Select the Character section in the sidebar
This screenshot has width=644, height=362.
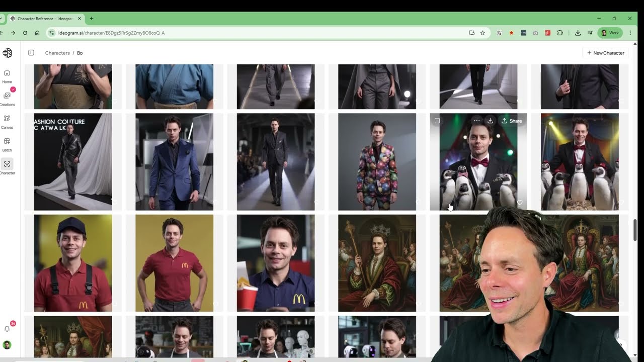pyautogui.click(x=7, y=167)
